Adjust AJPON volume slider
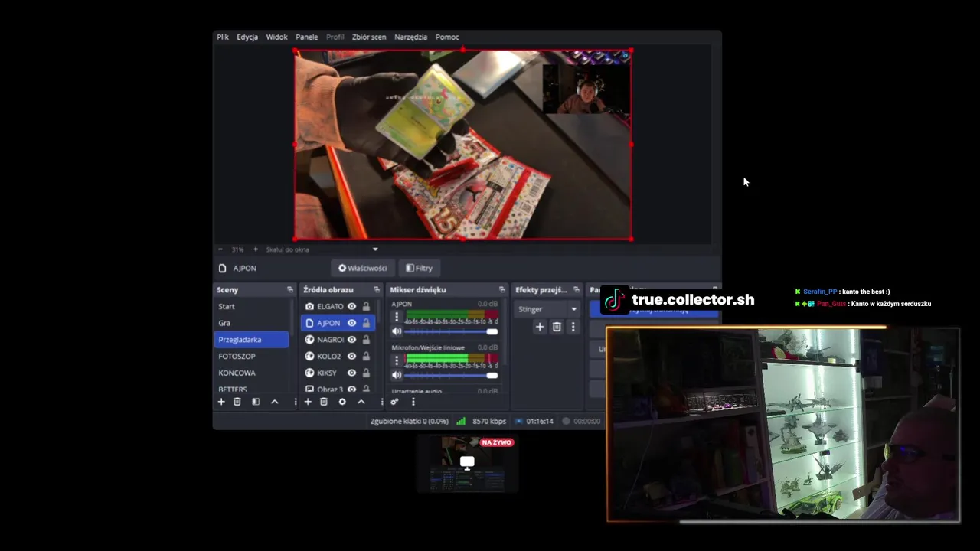This screenshot has height=551, width=980. 451,331
